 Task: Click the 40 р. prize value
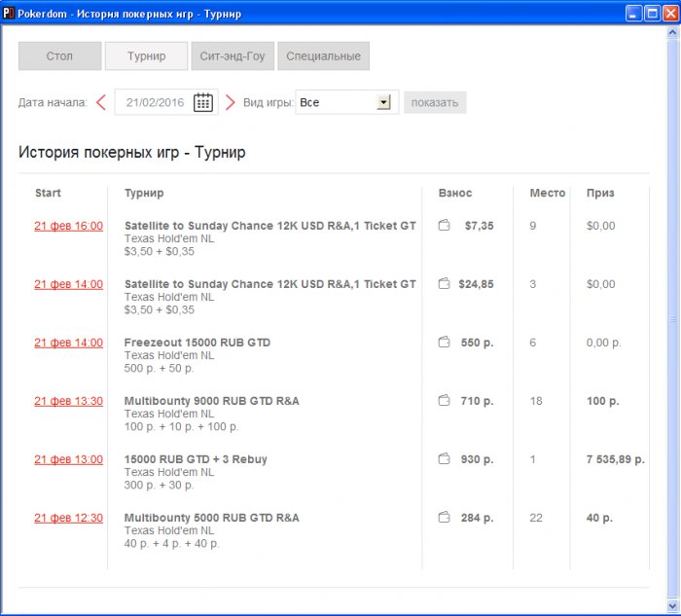coord(599,518)
